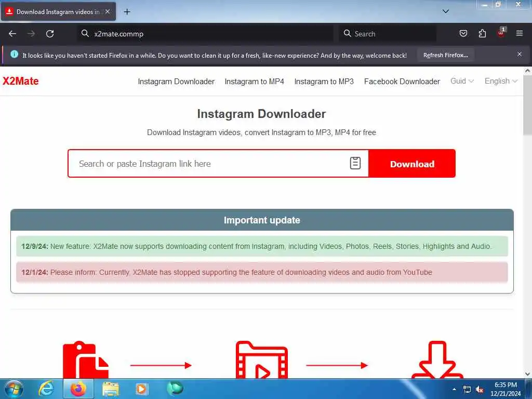
Task: Open Windows Explorer from taskbar
Action: coord(111,389)
